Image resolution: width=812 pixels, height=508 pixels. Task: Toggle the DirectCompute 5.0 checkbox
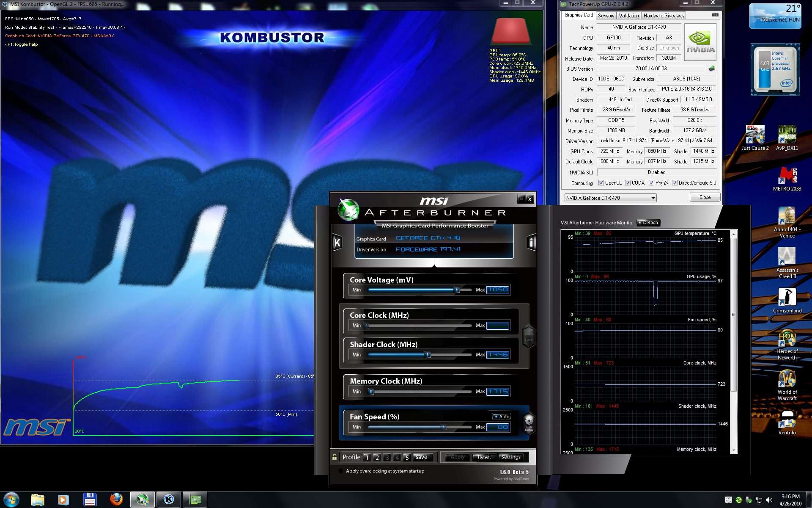tap(675, 183)
